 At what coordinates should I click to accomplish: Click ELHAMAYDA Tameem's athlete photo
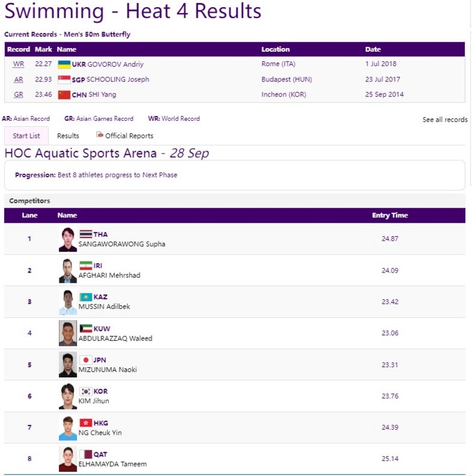(x=68, y=459)
